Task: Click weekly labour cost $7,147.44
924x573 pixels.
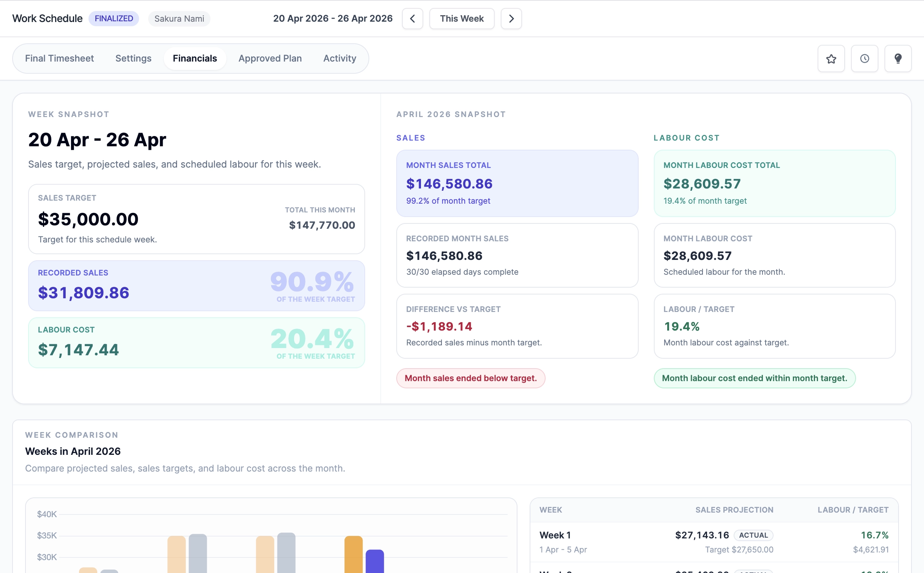Action: click(x=78, y=350)
